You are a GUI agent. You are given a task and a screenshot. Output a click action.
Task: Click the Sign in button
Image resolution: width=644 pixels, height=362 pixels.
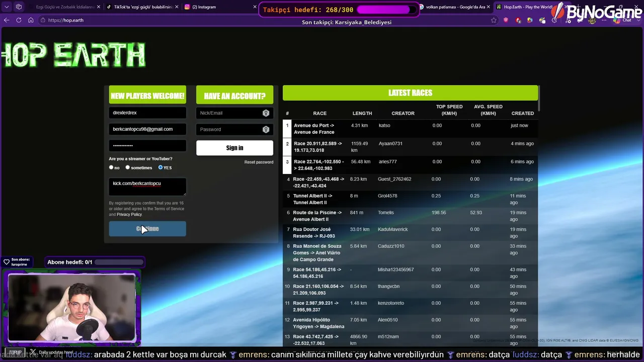234,148
